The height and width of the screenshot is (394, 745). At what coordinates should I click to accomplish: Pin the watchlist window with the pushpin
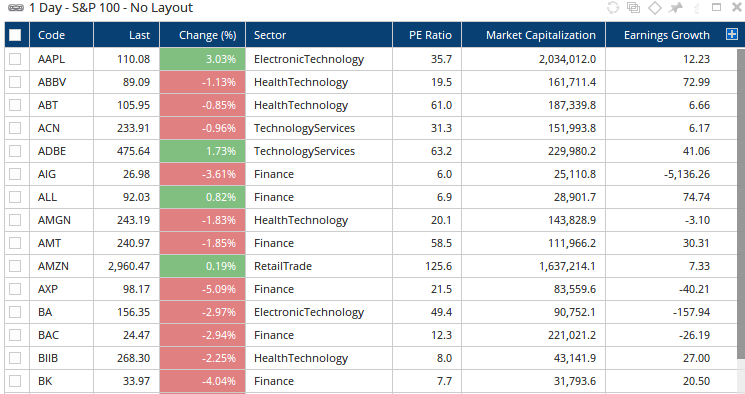[676, 8]
